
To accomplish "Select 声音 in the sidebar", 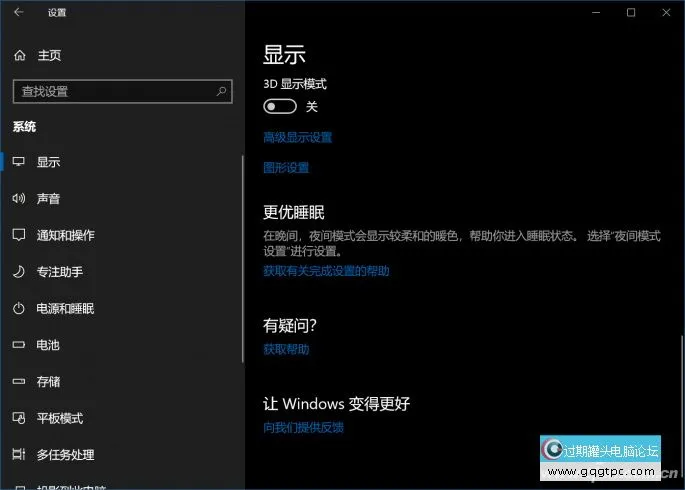I will 122,199.
